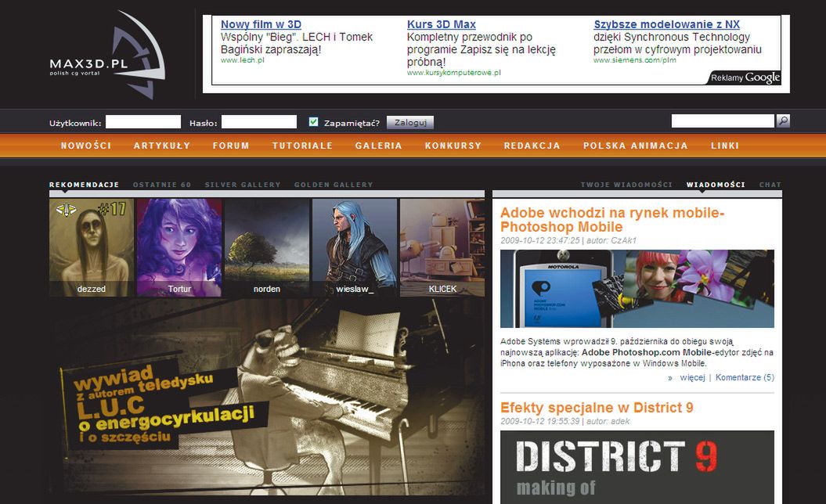Open the NOWOŚCI menu item
The image size is (826, 504).
[x=86, y=146]
